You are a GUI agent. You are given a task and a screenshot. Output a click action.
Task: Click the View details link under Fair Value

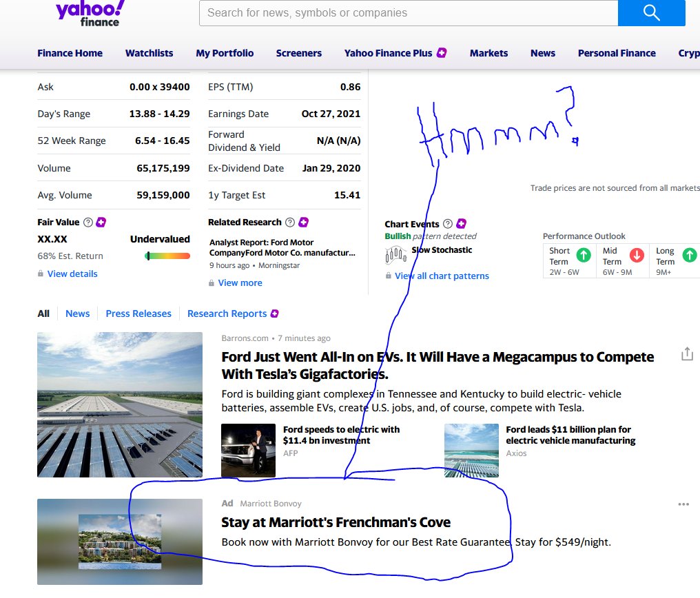72,274
